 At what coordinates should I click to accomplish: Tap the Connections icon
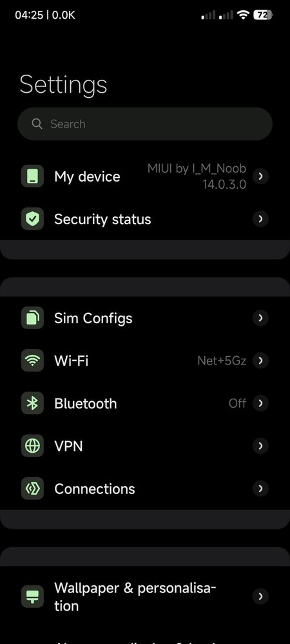pos(32,488)
